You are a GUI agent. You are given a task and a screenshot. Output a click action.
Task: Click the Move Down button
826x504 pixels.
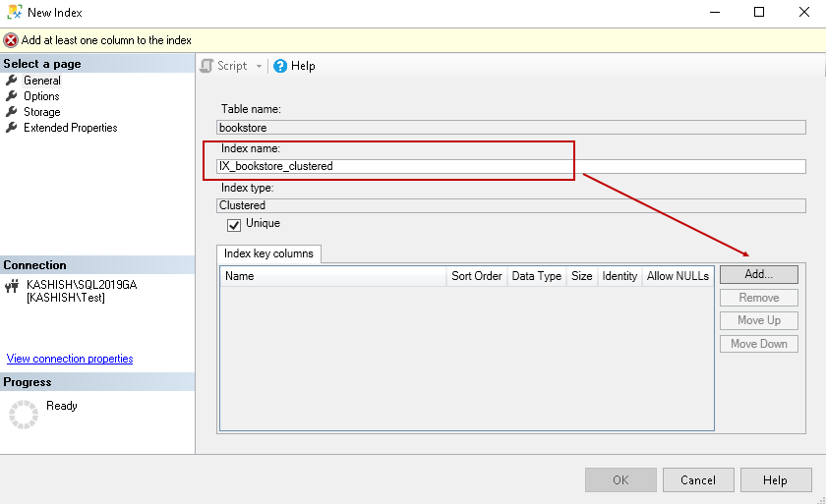[x=758, y=344]
